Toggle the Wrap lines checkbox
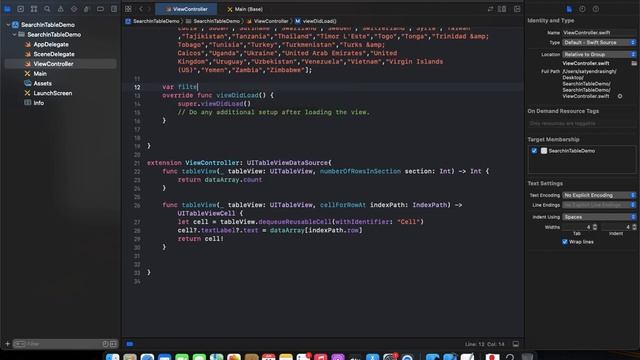This screenshot has width=640, height=360. tap(565, 242)
